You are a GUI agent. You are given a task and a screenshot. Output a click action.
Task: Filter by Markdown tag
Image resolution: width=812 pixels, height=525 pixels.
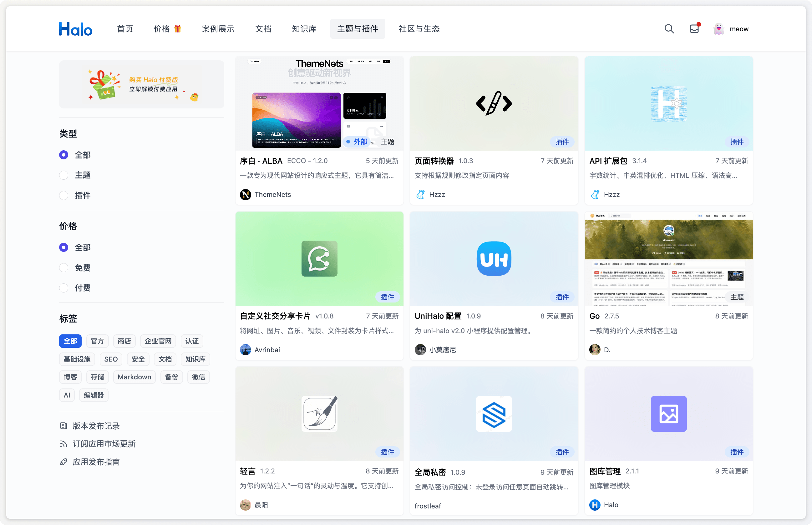point(134,377)
